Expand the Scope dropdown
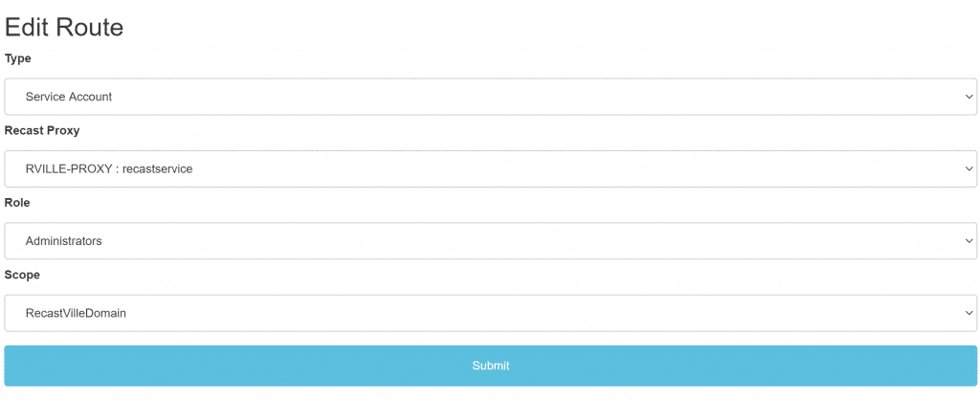 tap(490, 313)
